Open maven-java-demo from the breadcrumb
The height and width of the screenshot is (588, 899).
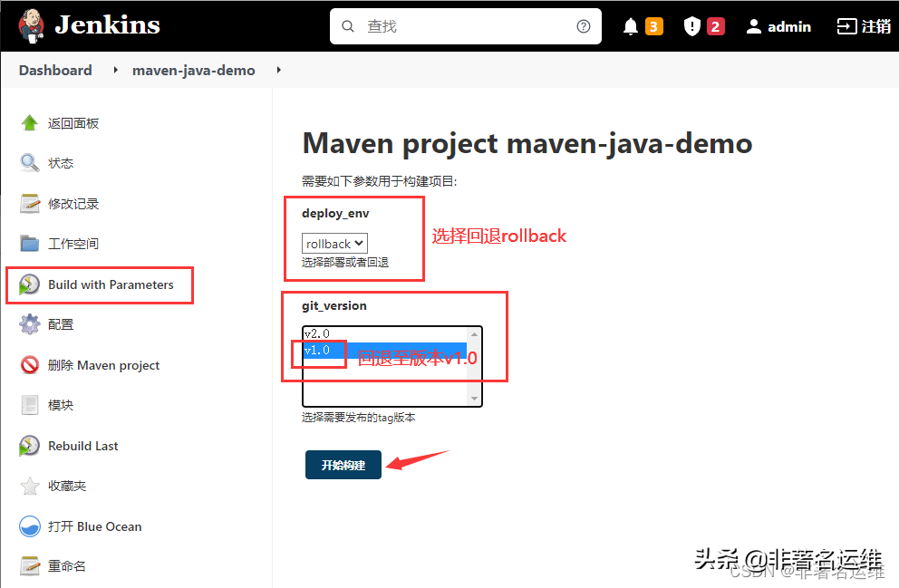193,70
